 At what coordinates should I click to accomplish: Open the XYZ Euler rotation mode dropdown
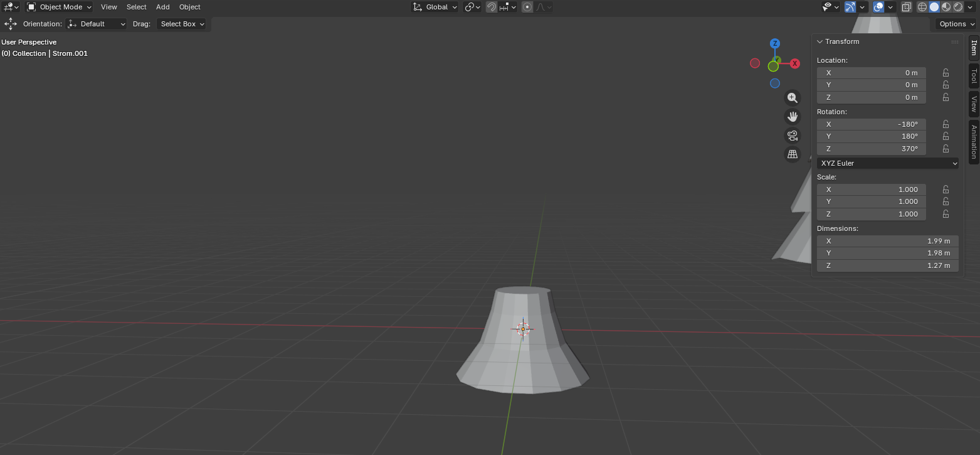(x=887, y=163)
